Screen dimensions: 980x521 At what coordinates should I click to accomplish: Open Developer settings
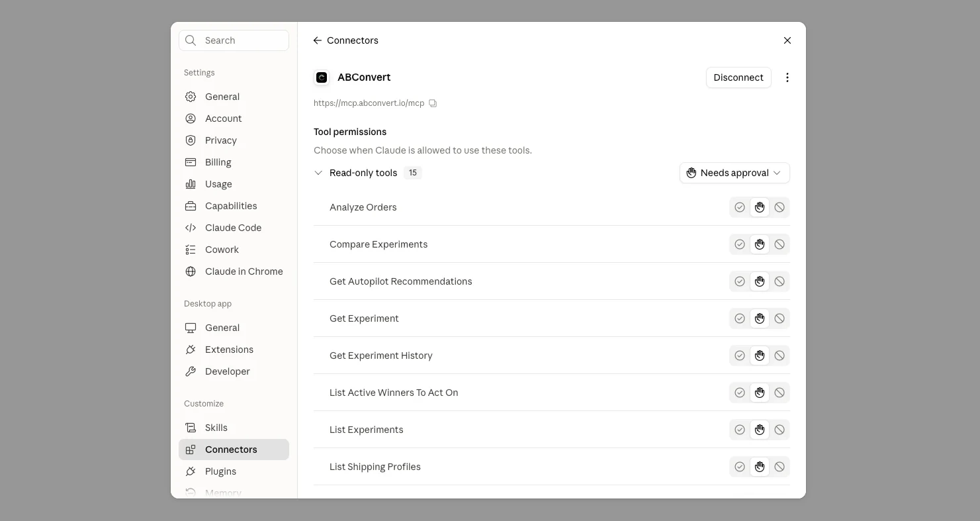[234, 371]
